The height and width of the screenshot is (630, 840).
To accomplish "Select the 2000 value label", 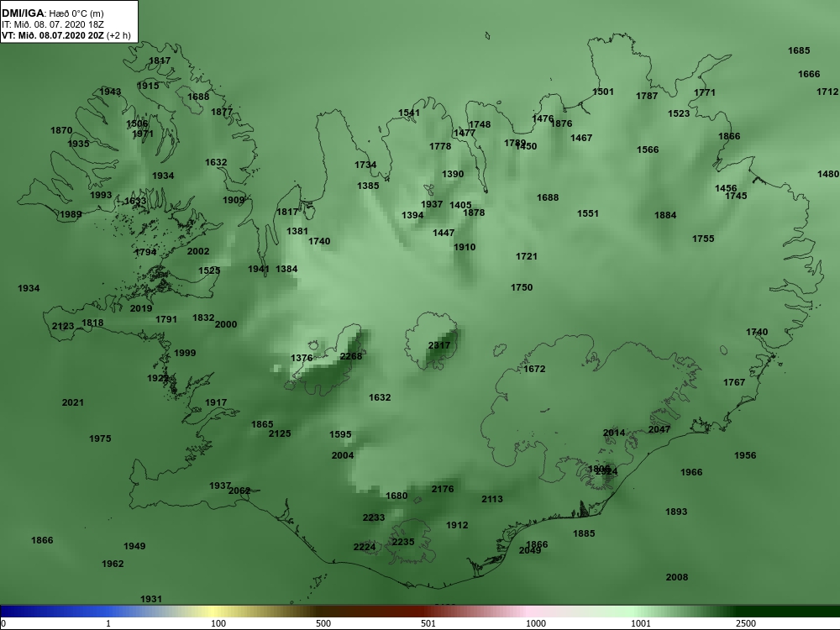I will [x=225, y=324].
